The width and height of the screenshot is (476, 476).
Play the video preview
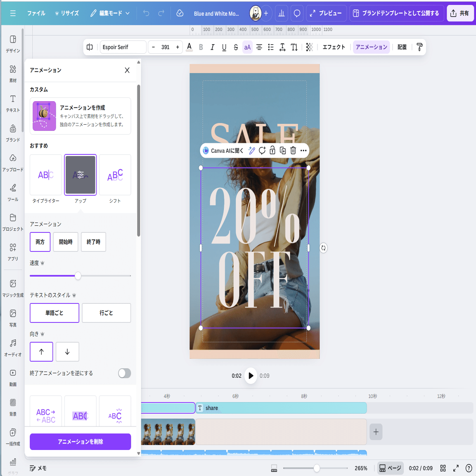pos(251,376)
